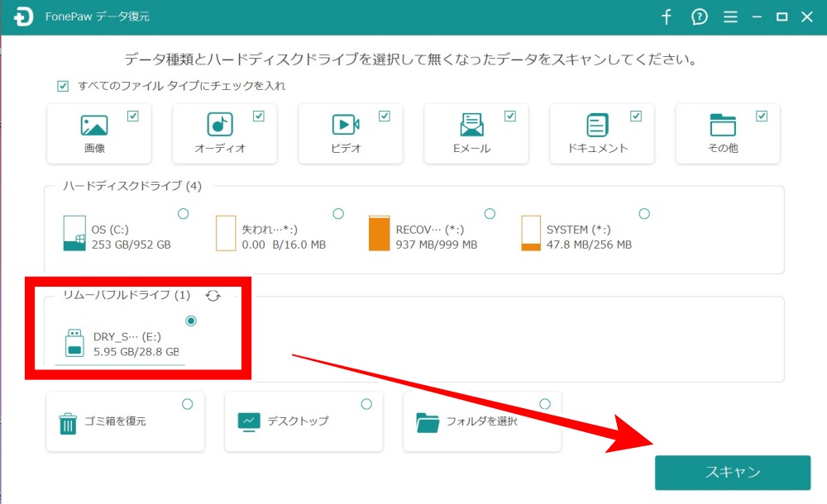Open the help question mark icon

699,17
